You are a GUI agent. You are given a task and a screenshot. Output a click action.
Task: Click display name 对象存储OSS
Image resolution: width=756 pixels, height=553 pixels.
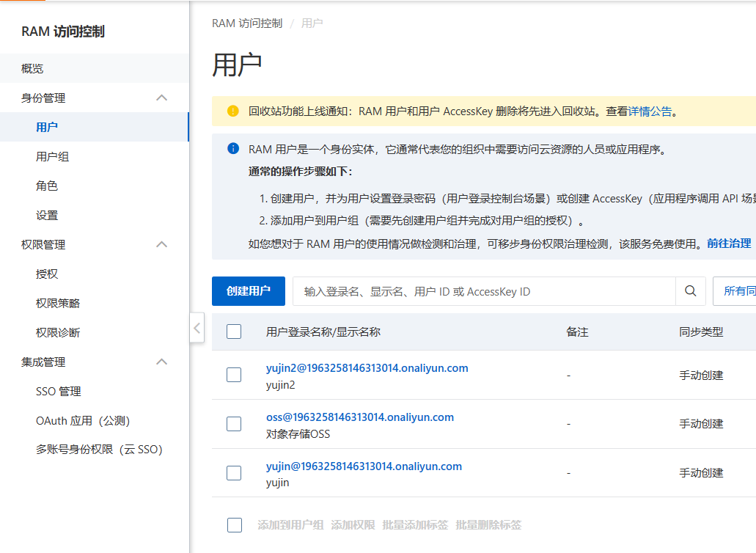(298, 434)
